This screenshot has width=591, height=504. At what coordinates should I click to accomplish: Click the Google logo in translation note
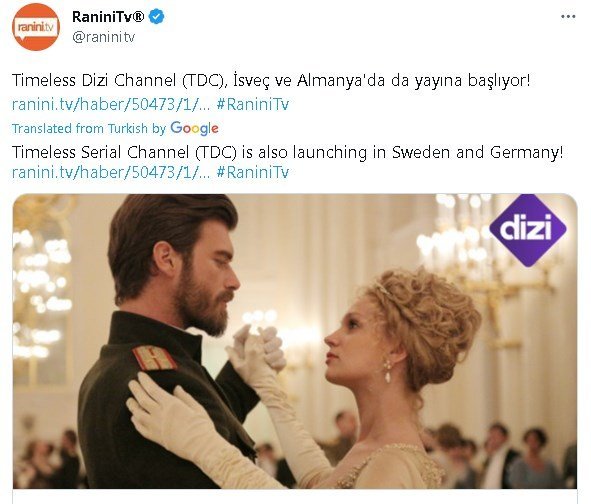tap(194, 129)
